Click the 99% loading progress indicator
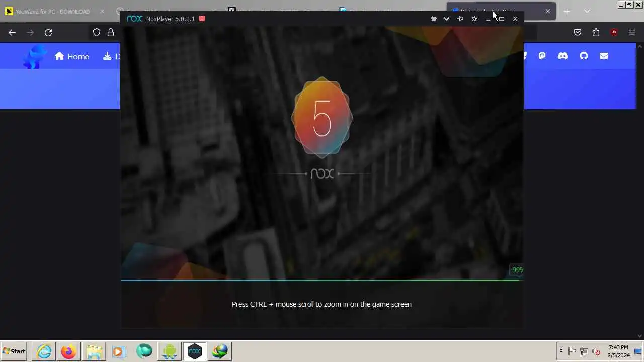The image size is (644, 362). 517,270
